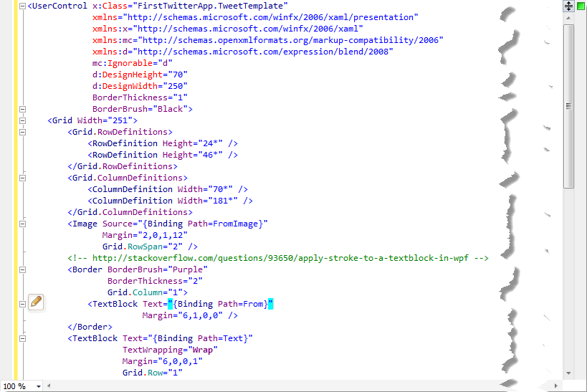Collapse the TextBlock bound to Path=From
This screenshot has height=392, width=587.
22,304
